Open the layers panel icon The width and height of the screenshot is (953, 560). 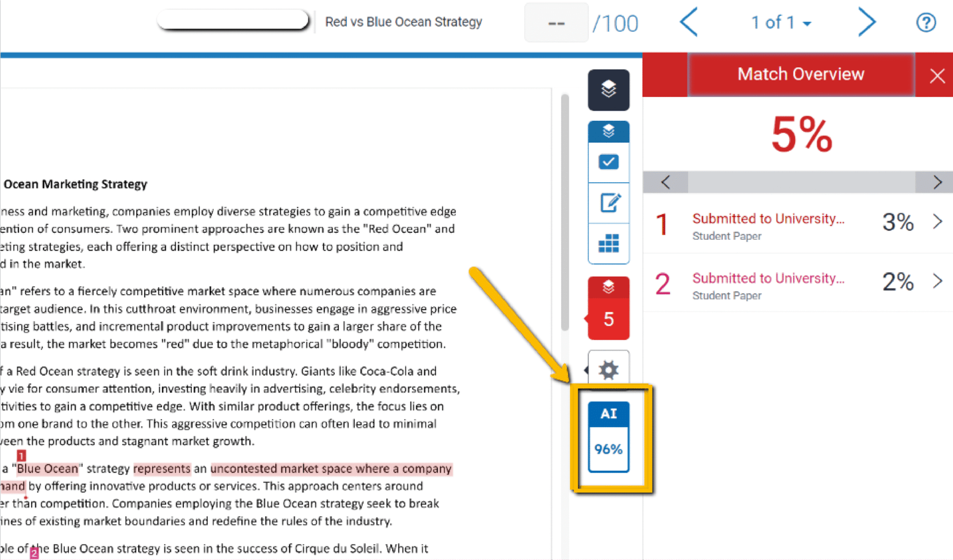[608, 90]
